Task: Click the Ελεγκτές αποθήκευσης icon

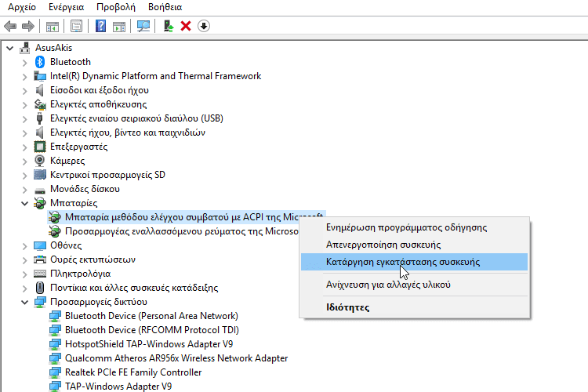Action: tap(40, 104)
